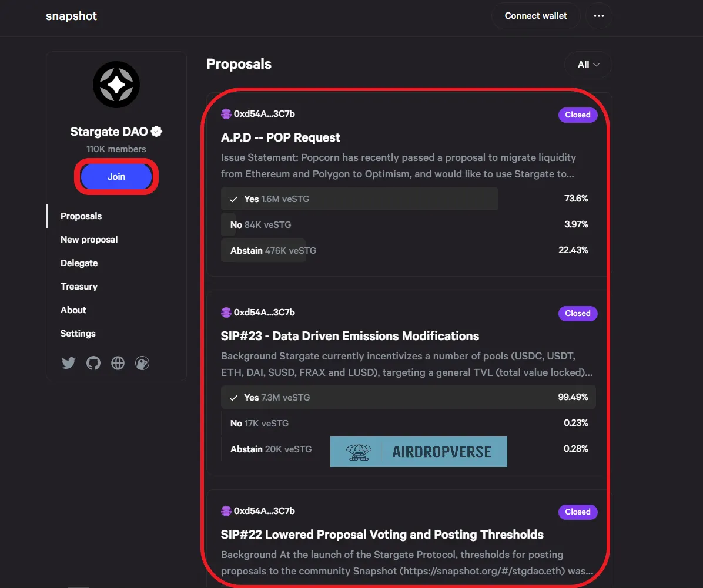The image size is (703, 588).
Task: Open New proposal in the sidebar
Action: click(89, 239)
